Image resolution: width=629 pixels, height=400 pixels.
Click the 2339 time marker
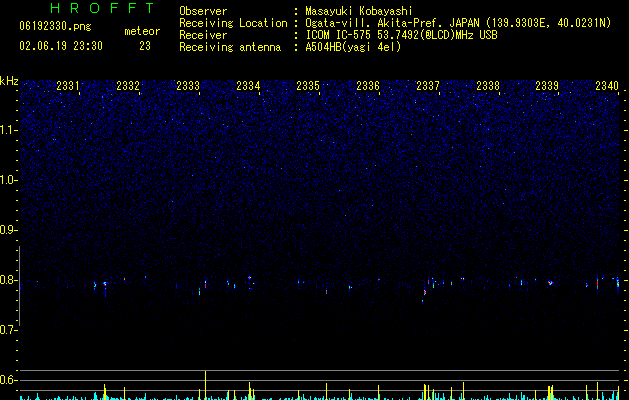pyautogui.click(x=547, y=86)
